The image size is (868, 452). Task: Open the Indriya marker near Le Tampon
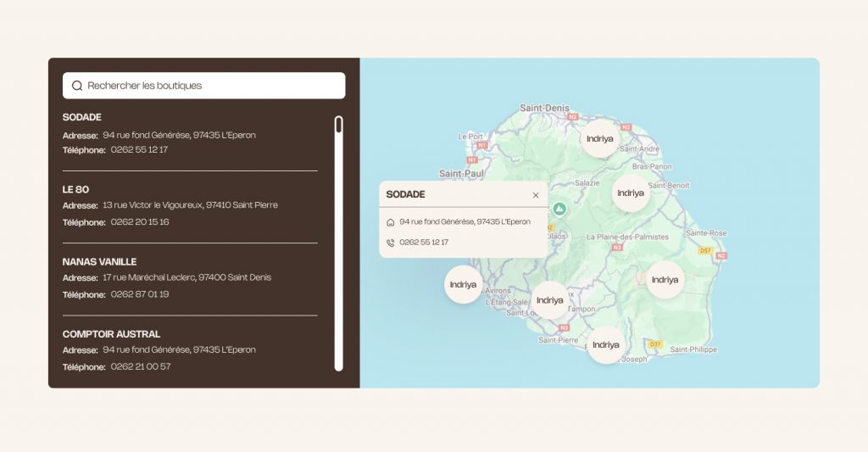tap(549, 300)
